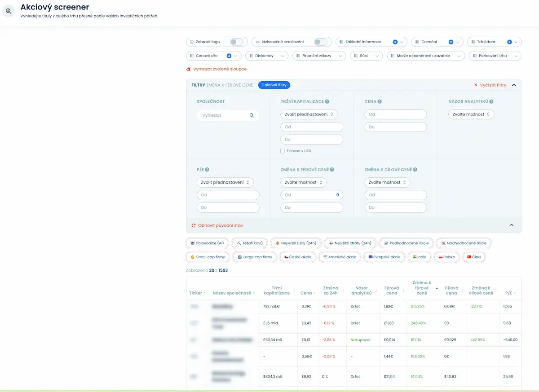
Task: Filter by České akcie preset
Action: click(298, 257)
